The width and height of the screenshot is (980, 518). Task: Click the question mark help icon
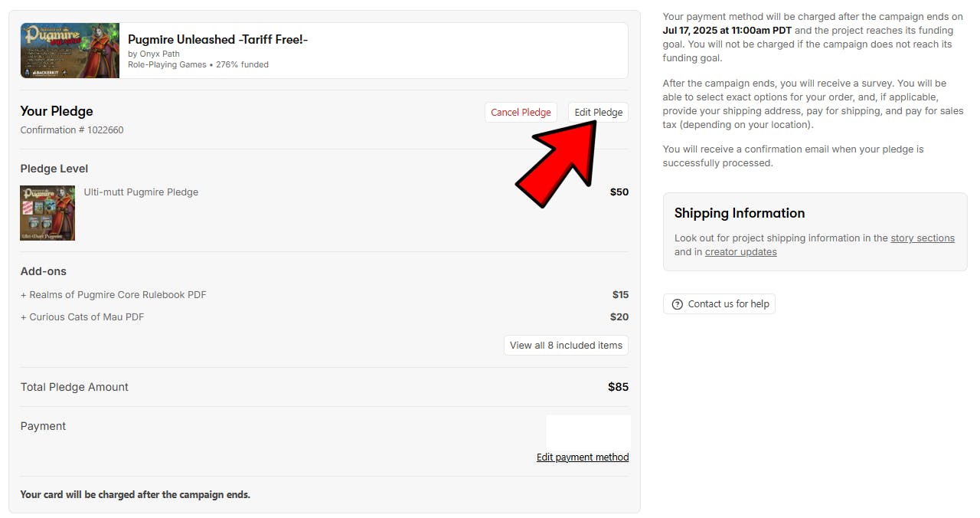[677, 304]
